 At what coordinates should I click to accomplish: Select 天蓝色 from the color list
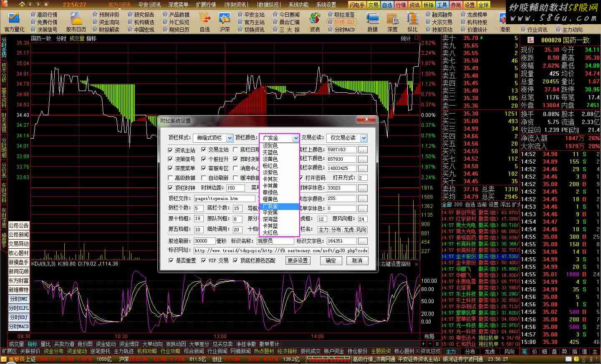[279, 152]
